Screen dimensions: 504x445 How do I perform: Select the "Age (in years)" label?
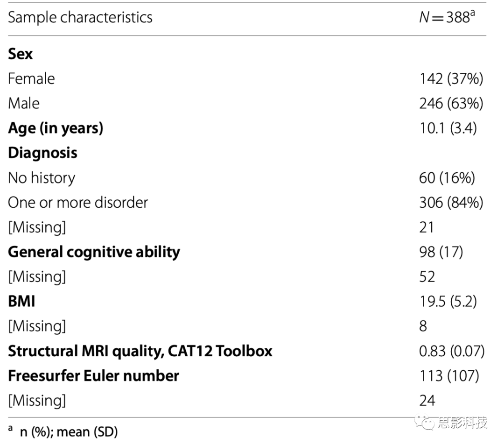coord(56,128)
